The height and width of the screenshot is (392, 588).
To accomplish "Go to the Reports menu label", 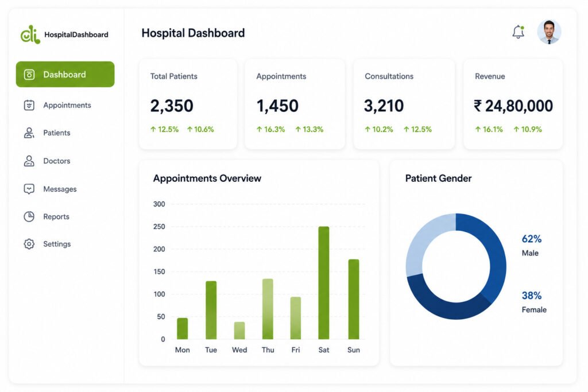I will click(x=56, y=216).
